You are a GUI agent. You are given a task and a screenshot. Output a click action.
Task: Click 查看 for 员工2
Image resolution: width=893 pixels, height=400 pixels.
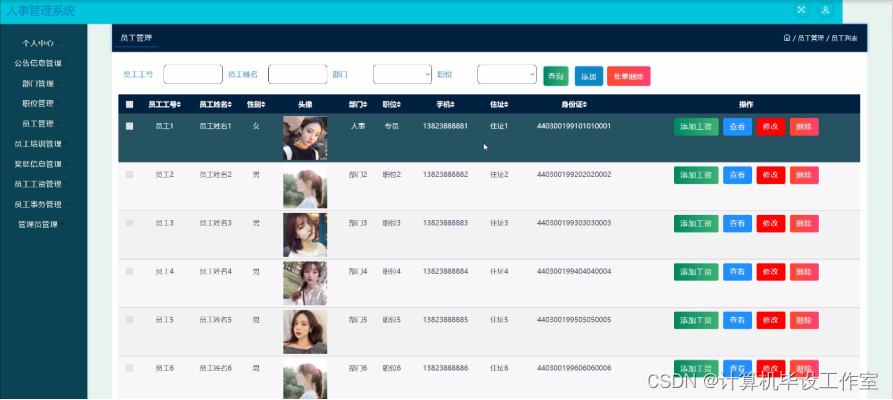[x=738, y=175]
